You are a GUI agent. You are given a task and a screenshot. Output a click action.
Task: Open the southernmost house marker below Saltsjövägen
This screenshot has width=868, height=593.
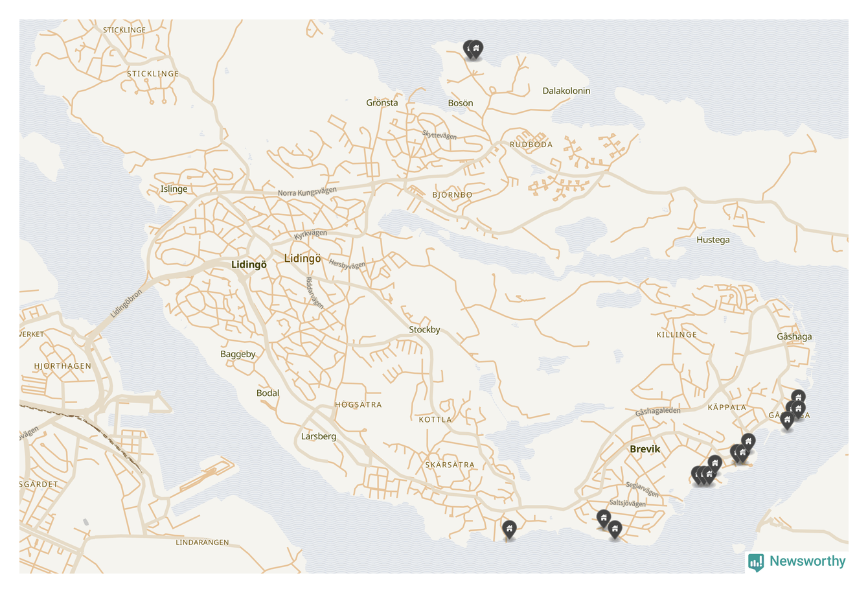(615, 529)
